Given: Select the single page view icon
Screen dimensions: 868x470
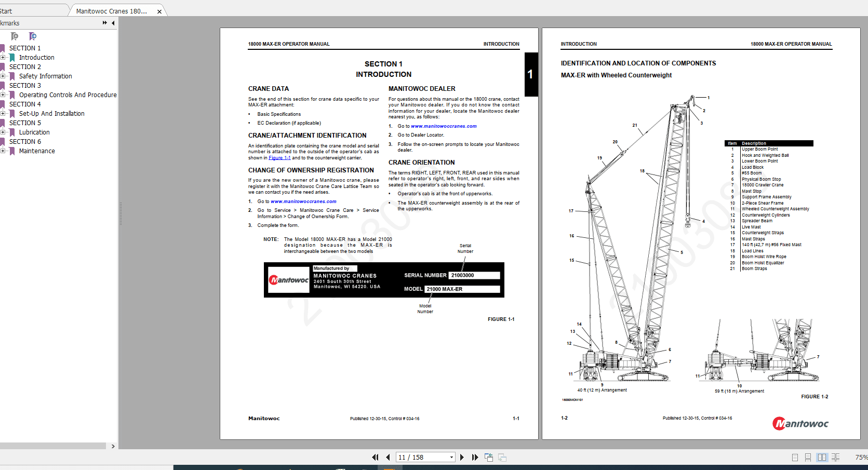Looking at the screenshot, I should click(795, 458).
